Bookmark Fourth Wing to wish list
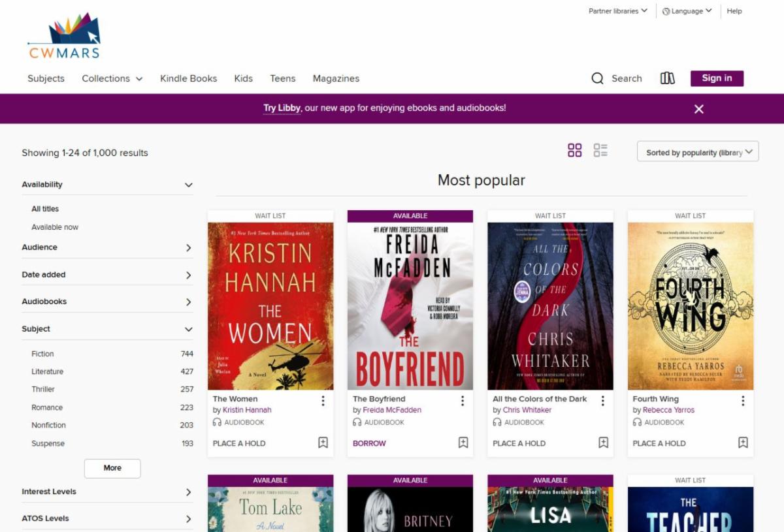The height and width of the screenshot is (532, 784). (x=743, y=443)
